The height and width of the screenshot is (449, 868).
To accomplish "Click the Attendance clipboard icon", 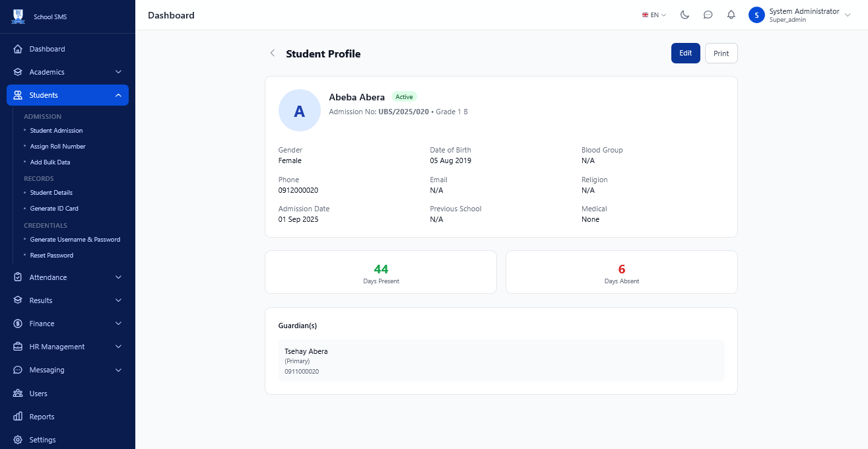I will tap(18, 277).
